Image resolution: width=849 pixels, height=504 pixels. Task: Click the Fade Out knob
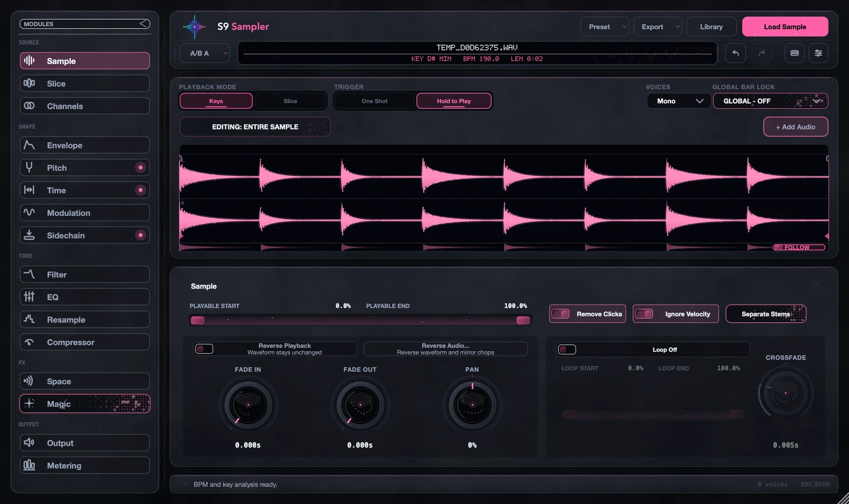(x=360, y=405)
